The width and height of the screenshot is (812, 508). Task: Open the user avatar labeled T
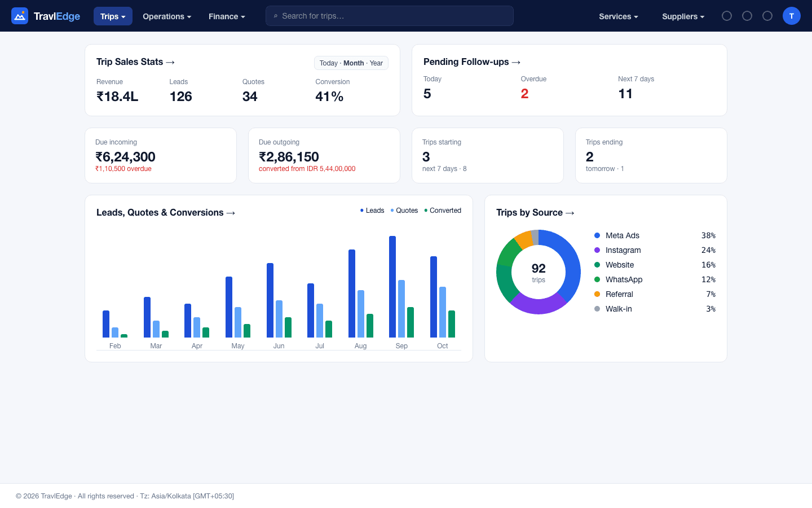[792, 16]
